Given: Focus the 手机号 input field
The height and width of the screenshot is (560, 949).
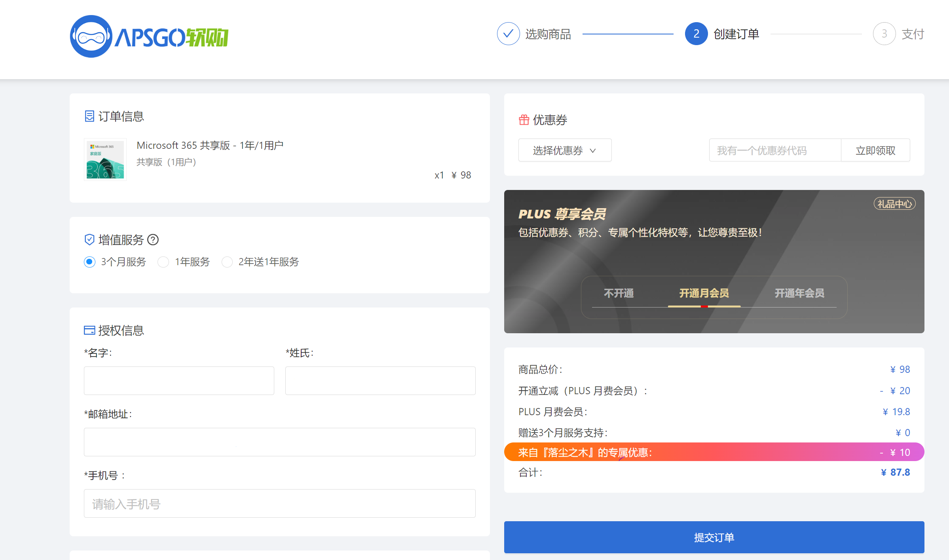Looking at the screenshot, I should 279,503.
